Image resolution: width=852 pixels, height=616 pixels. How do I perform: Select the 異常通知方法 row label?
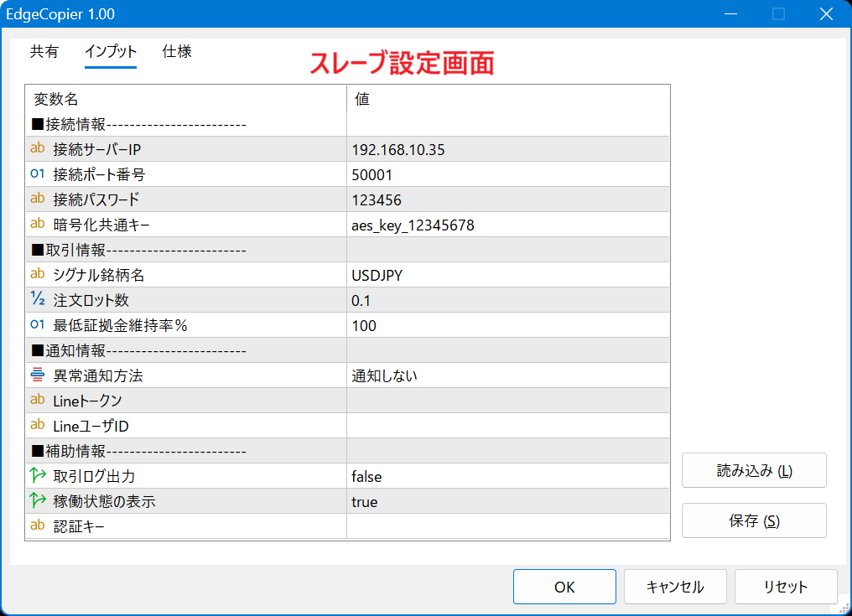tap(98, 375)
